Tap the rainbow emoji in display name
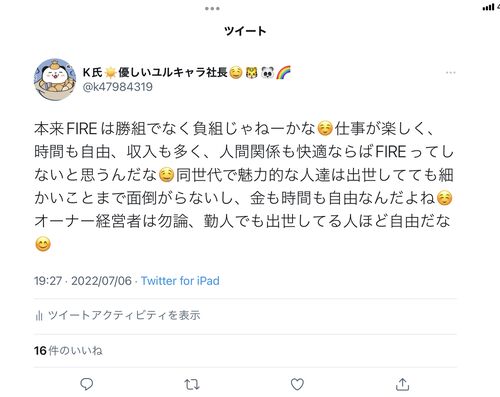Screen dimensions: 500x397 click(284, 72)
